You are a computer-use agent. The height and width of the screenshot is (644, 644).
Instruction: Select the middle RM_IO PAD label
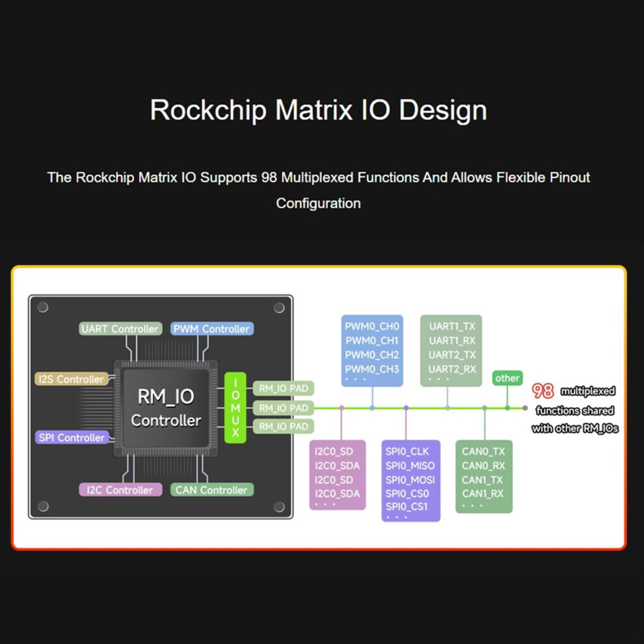(284, 408)
